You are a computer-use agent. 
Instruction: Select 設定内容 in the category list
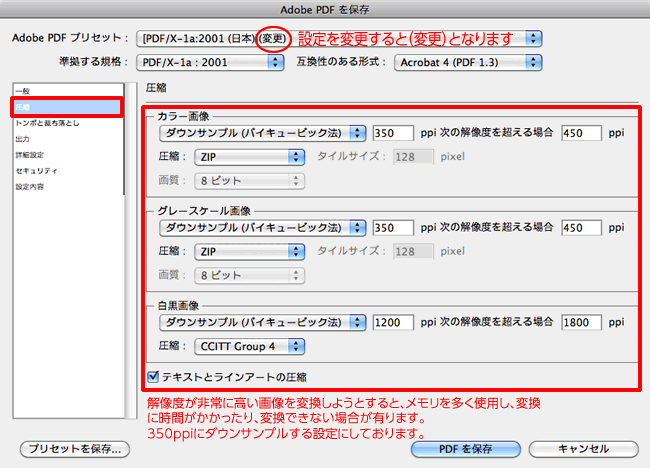pos(68,187)
